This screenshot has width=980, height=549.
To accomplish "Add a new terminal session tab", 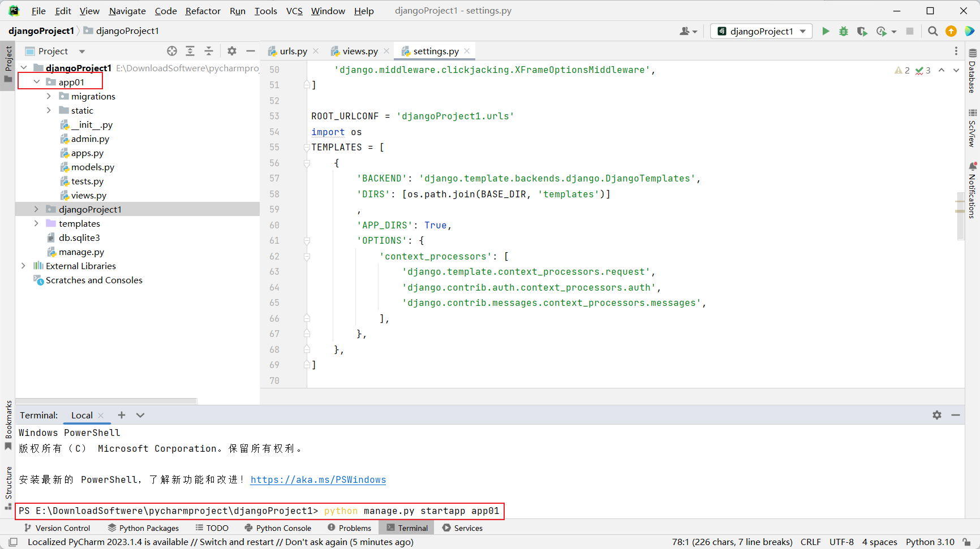I will pos(122,415).
